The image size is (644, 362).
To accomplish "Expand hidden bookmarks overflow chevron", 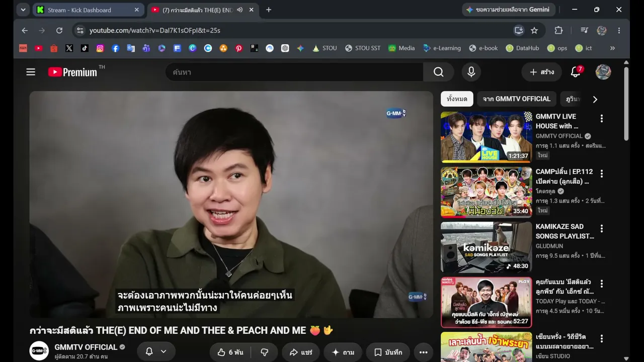I will [612, 48].
